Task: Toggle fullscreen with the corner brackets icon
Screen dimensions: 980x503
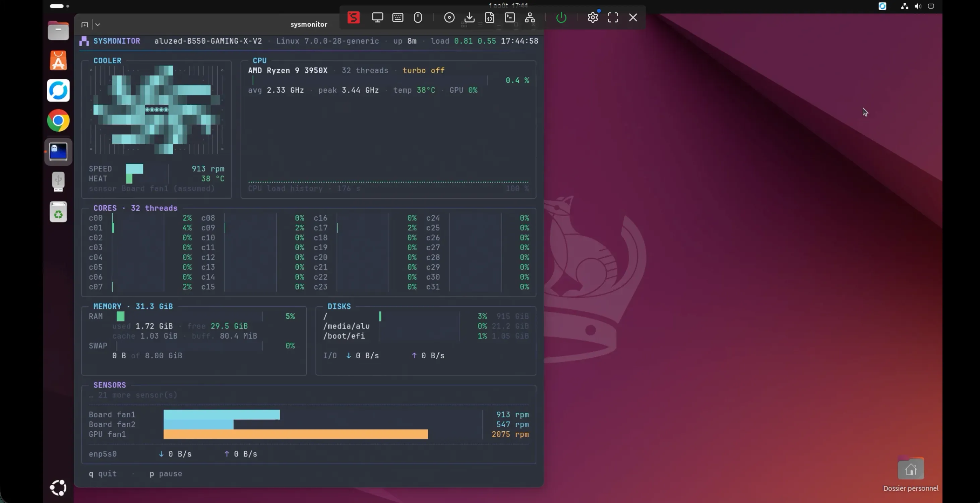Action: (613, 17)
